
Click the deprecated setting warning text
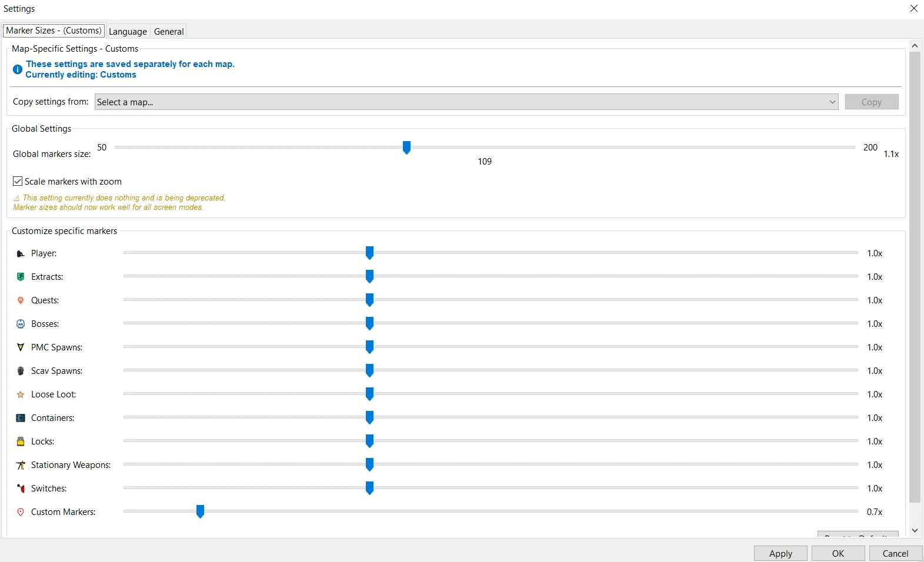(119, 203)
